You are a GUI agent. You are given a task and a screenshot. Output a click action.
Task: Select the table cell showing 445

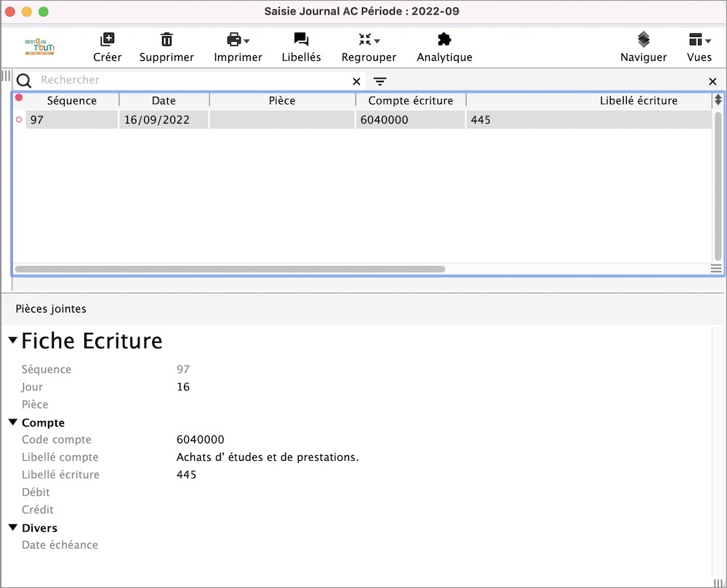(x=589, y=119)
